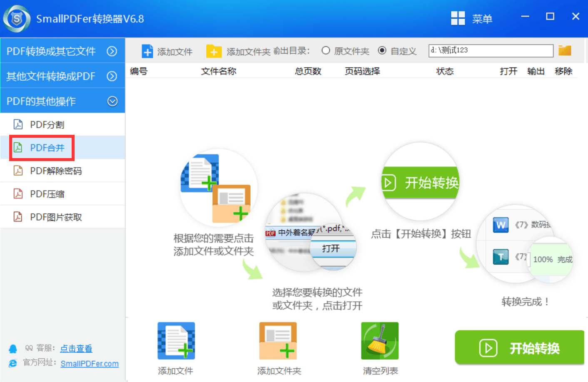
Task: Select the PDF图片获取 icon in sidebar
Action: click(18, 216)
